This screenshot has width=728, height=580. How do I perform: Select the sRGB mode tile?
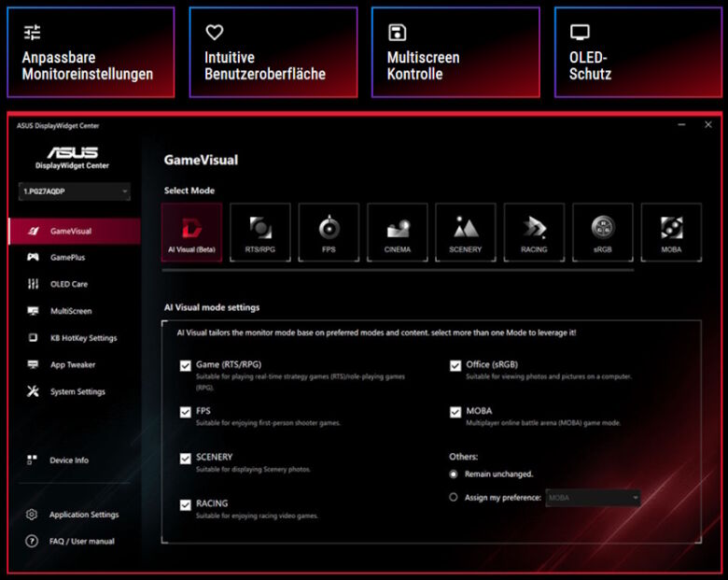603,233
